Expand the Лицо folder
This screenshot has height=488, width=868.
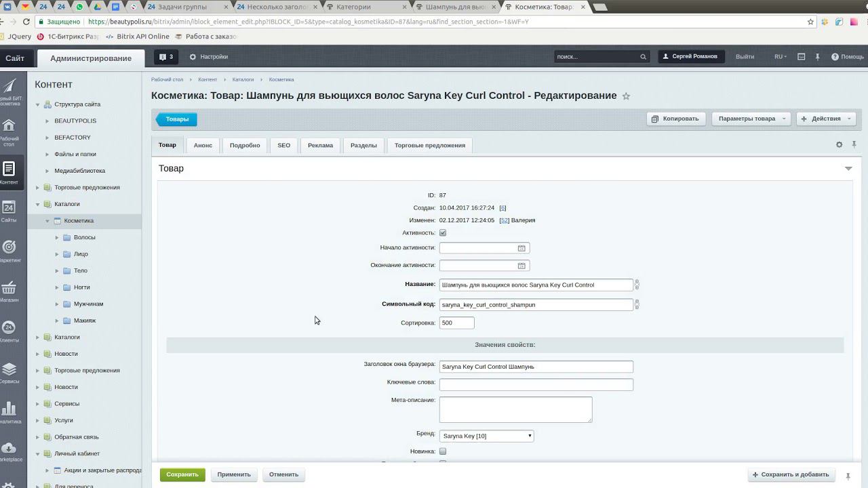pos(57,254)
